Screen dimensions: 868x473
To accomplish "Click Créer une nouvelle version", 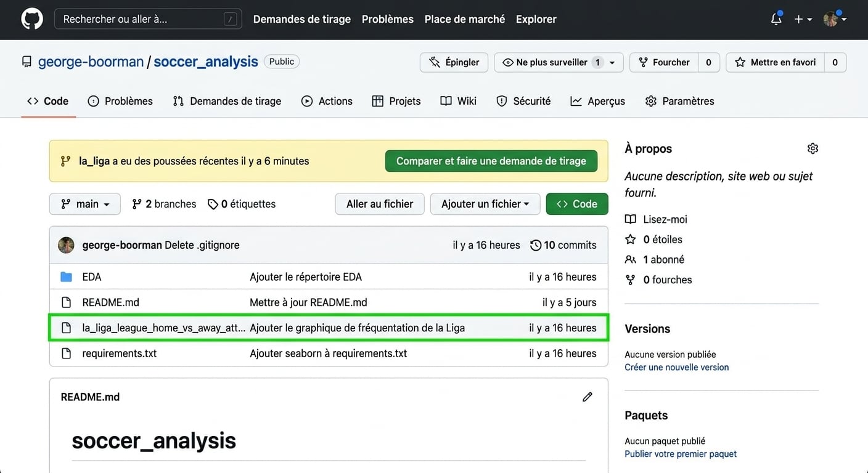I will click(x=677, y=367).
